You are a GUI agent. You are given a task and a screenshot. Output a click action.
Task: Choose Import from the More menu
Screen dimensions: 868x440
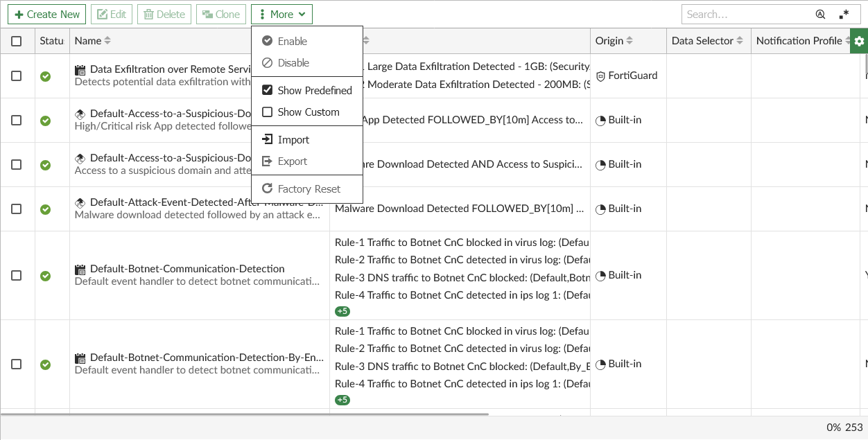click(x=293, y=139)
